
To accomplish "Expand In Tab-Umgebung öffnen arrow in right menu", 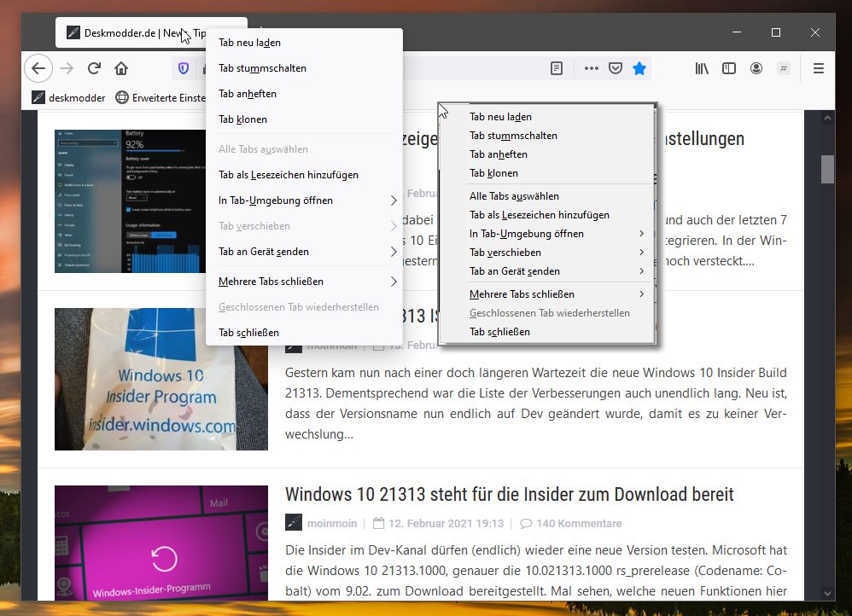I will click(642, 234).
